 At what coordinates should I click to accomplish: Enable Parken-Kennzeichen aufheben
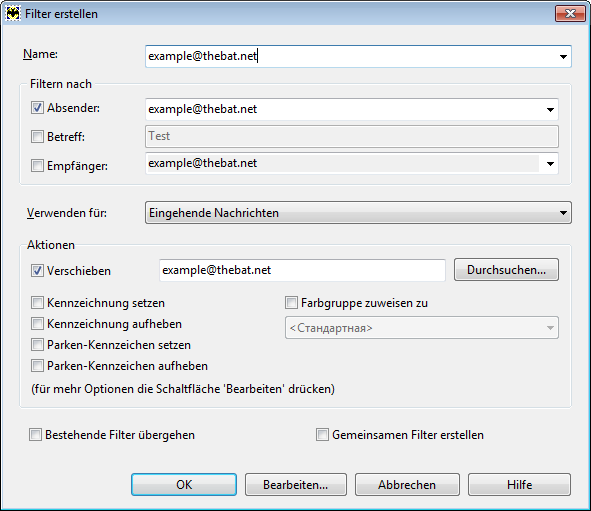point(37,366)
